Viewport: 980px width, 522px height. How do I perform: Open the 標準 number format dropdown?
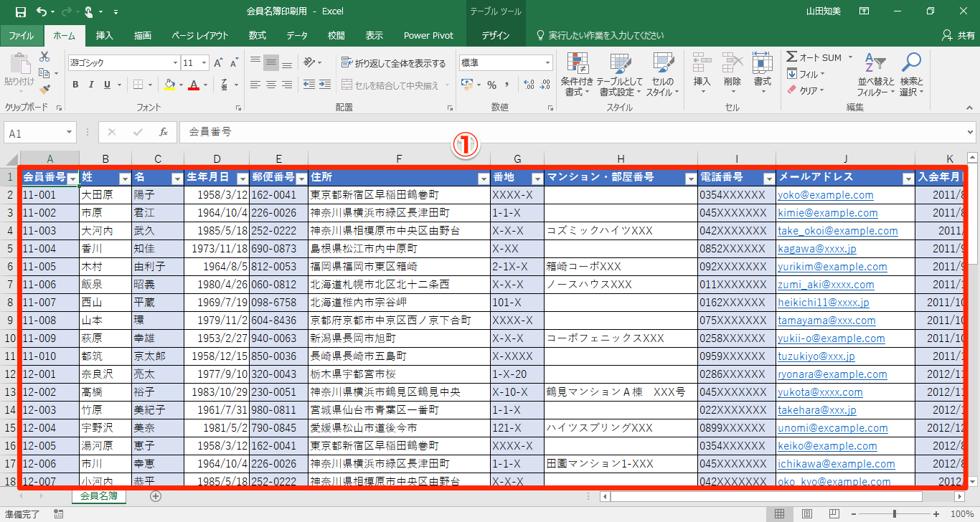[x=548, y=63]
